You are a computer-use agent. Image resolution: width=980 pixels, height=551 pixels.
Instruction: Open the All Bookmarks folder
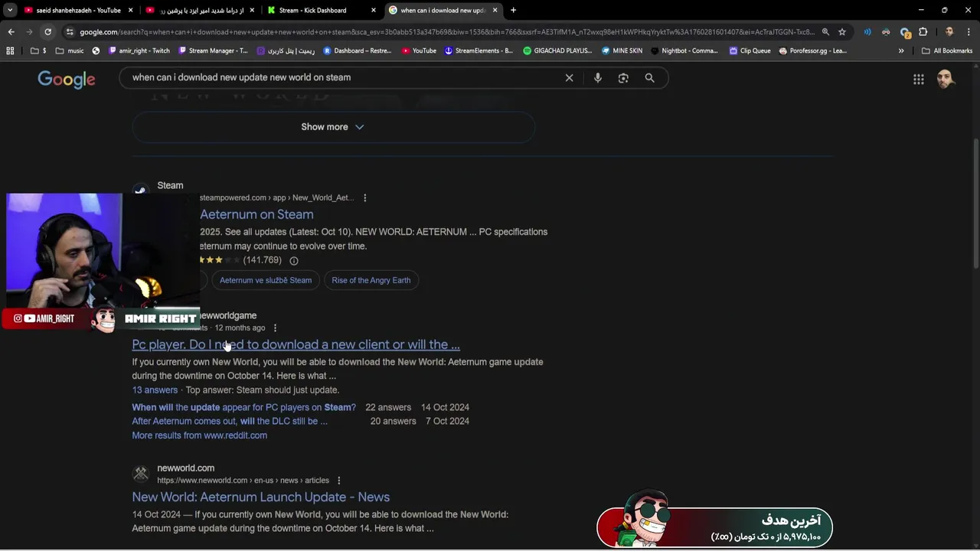click(947, 51)
